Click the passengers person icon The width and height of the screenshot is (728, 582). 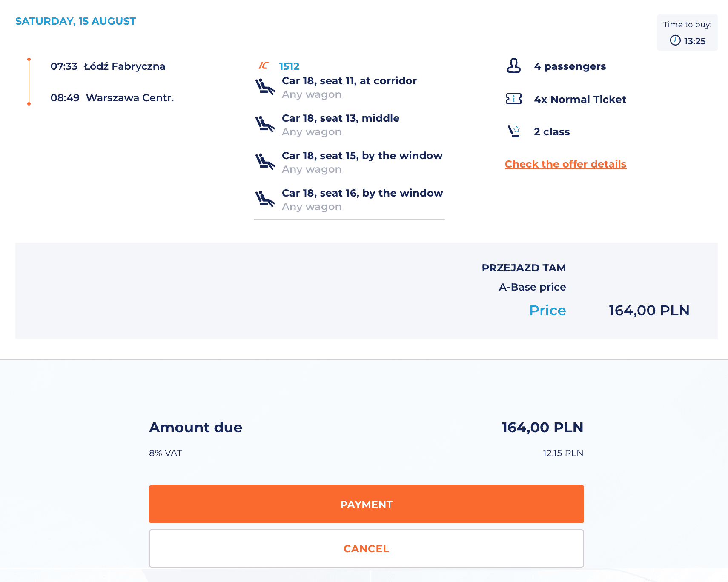click(x=514, y=66)
